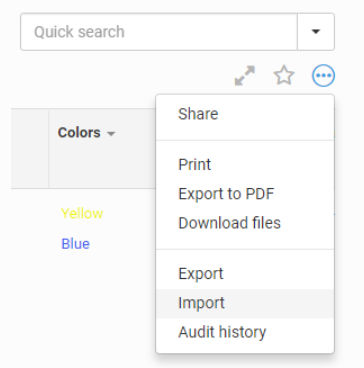
Task: Click the Colors column header label
Action: (79, 133)
